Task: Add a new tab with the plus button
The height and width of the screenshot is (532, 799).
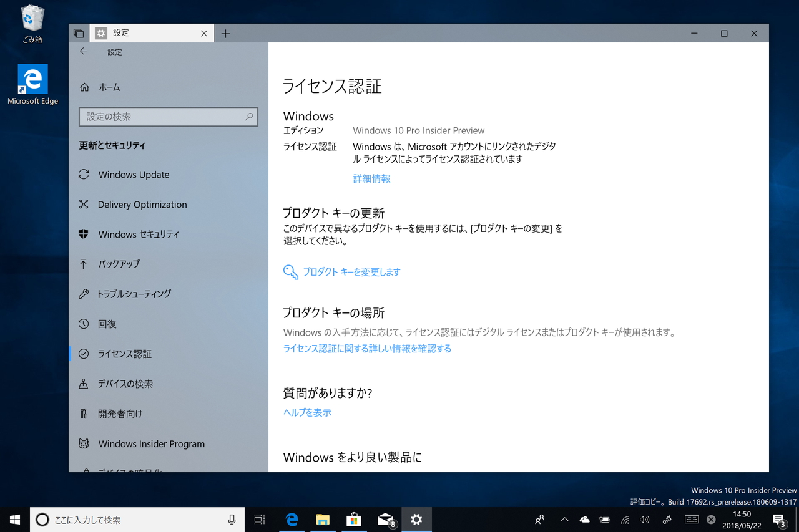Action: coord(226,34)
